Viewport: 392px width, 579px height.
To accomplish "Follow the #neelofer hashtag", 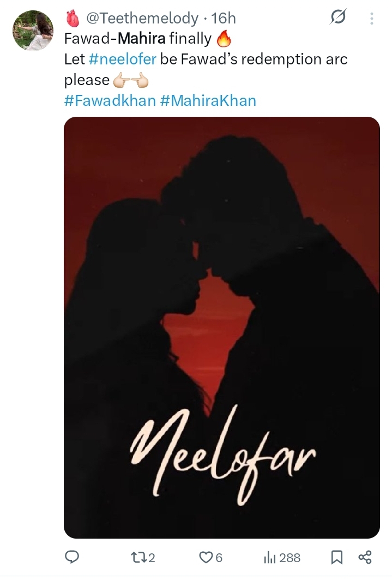I will tap(123, 59).
